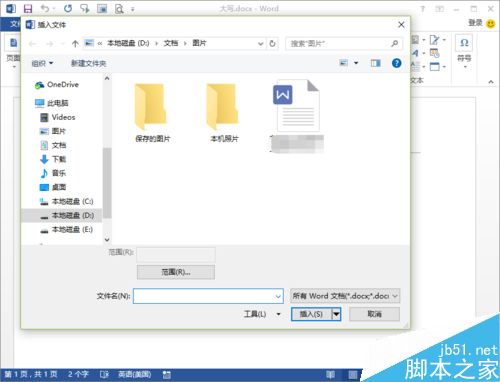Click the 范围(R)... range button

176,272
